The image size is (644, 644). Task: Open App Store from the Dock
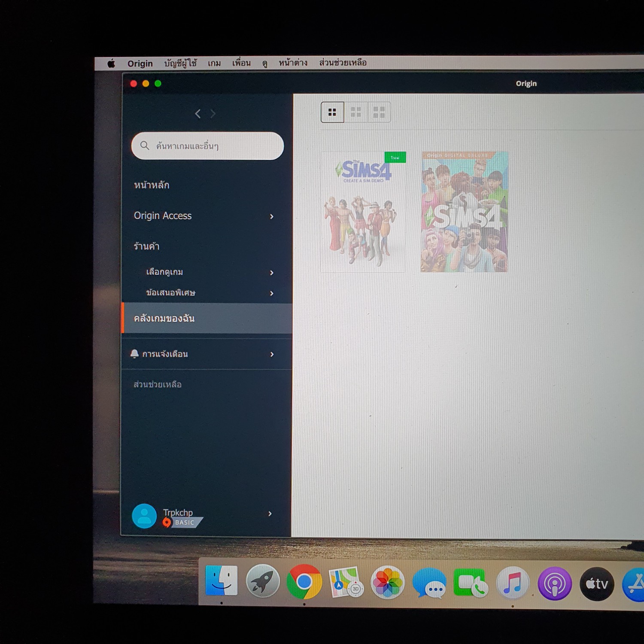pyautogui.click(x=634, y=585)
